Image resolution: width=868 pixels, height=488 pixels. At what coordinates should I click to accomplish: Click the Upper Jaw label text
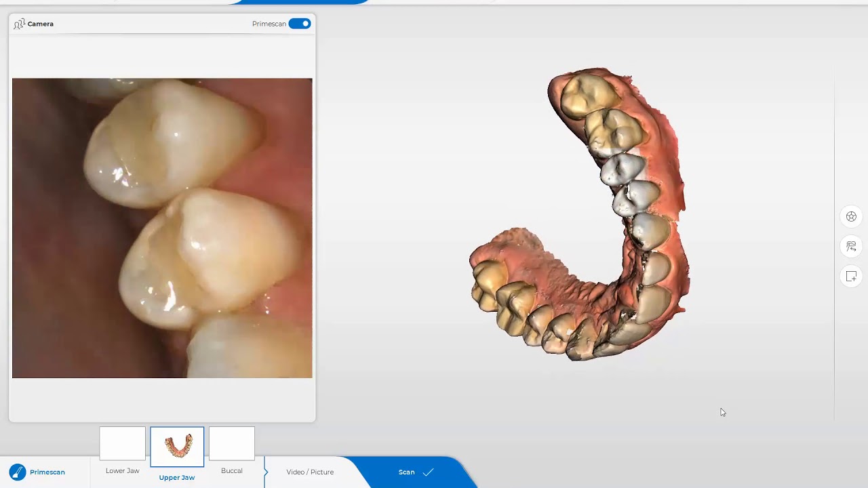point(177,477)
